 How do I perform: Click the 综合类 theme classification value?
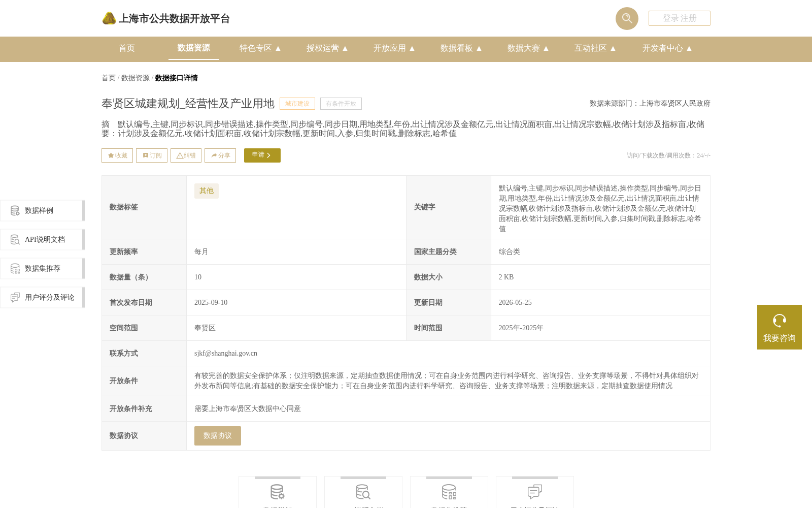(x=509, y=252)
